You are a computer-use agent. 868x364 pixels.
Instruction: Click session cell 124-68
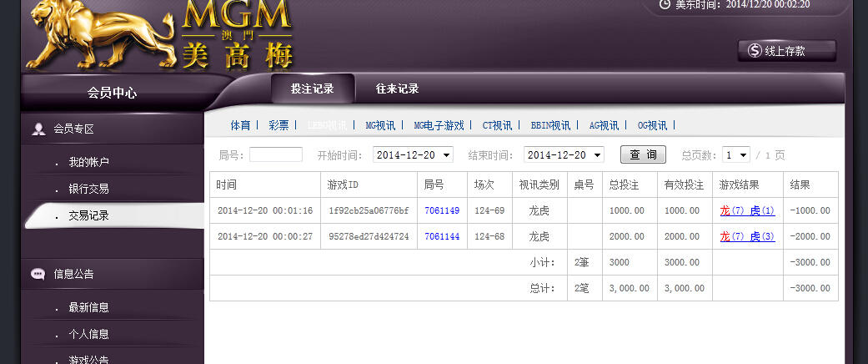click(x=489, y=236)
